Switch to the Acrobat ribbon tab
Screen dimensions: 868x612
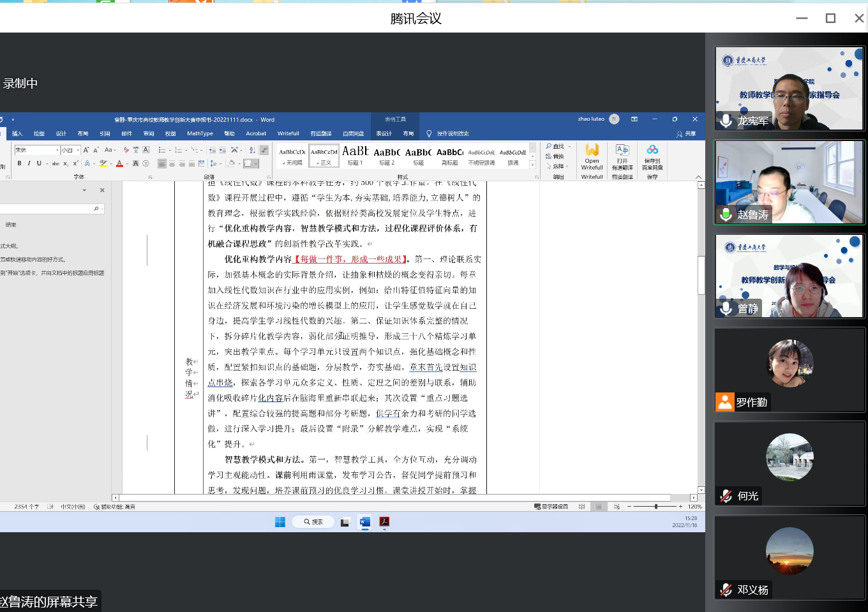pos(256,133)
